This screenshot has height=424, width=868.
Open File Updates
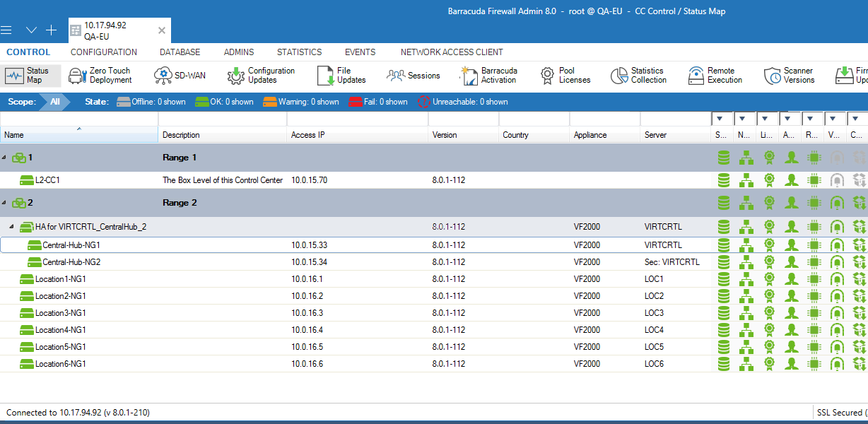point(341,76)
